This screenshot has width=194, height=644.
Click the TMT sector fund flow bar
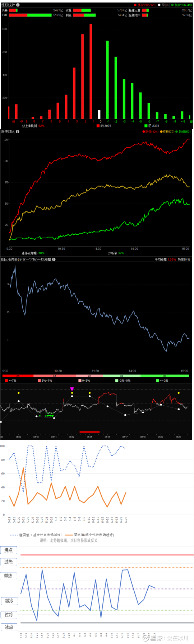tap(30, 15)
